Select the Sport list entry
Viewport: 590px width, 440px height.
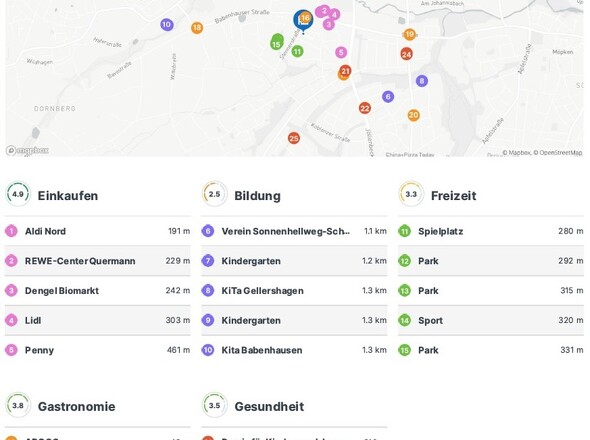pyautogui.click(x=491, y=320)
